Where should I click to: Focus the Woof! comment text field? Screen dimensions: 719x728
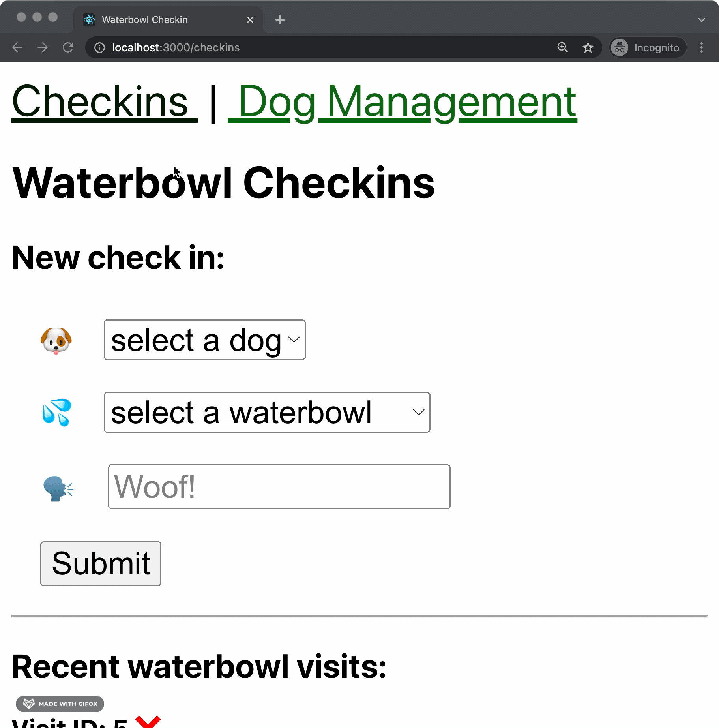(x=279, y=486)
